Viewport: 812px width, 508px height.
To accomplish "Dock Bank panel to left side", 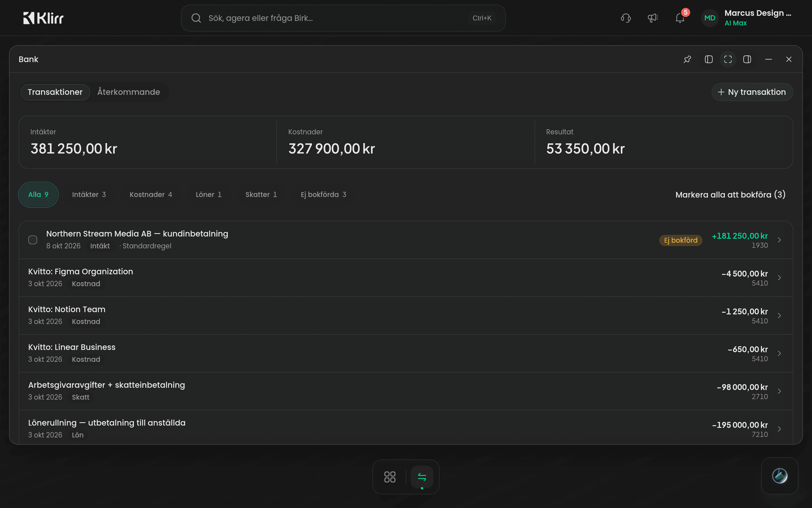I will click(709, 60).
